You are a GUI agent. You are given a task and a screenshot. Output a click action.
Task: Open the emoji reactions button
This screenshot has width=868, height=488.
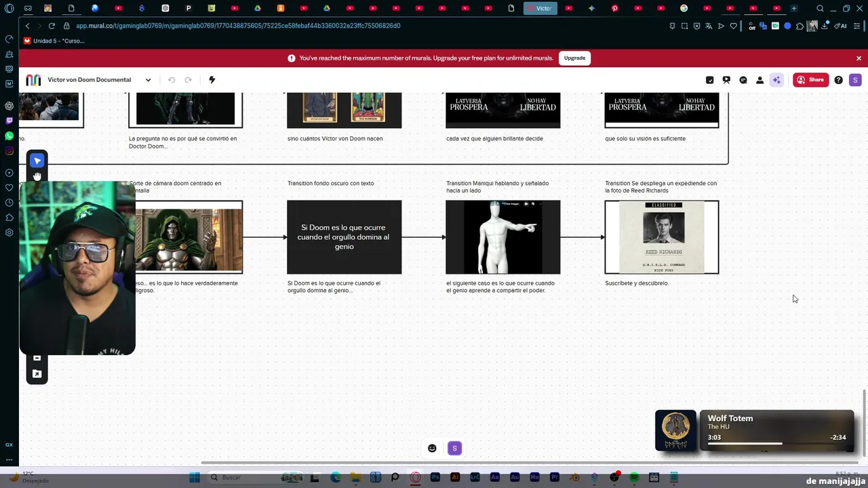432,448
